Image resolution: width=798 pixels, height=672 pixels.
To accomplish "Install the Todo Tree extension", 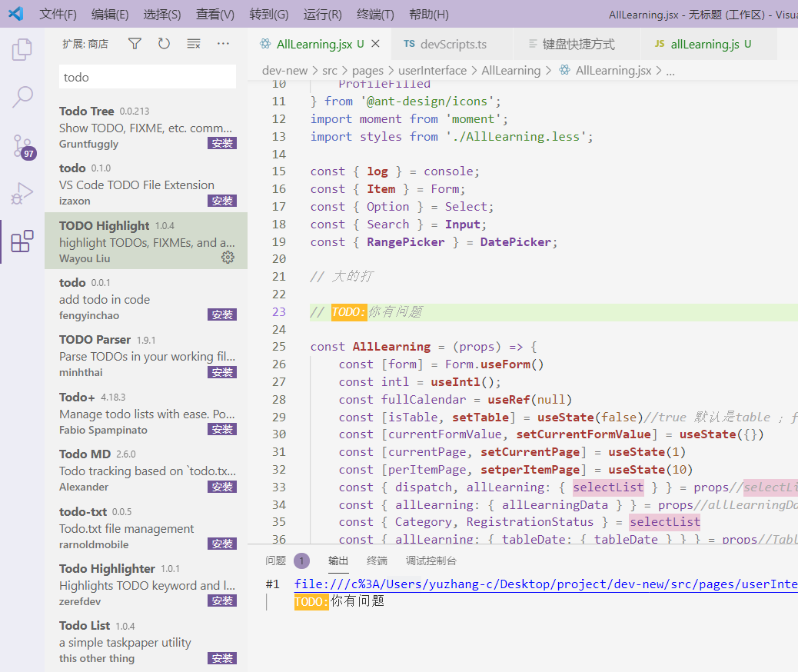I will 222,142.
